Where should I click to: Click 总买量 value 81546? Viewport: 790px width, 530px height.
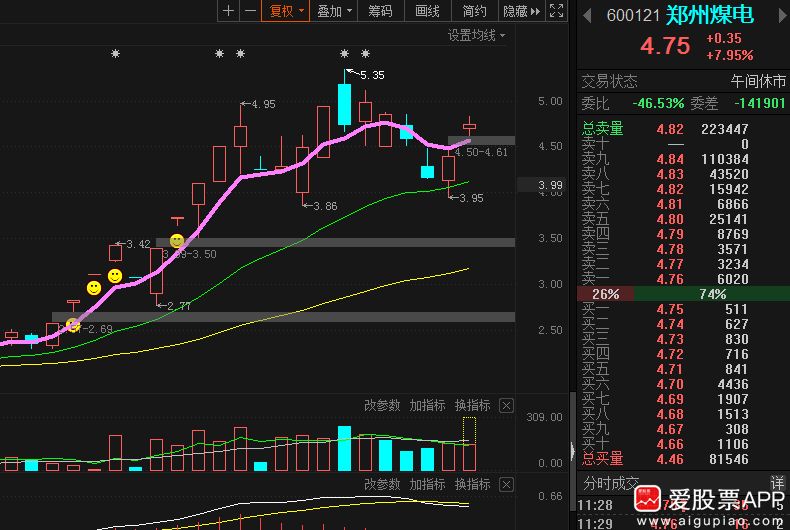click(x=729, y=459)
